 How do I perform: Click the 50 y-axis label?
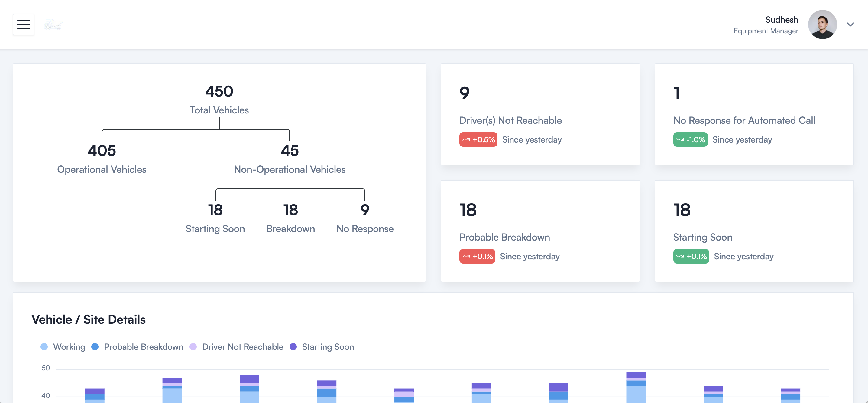tap(46, 368)
